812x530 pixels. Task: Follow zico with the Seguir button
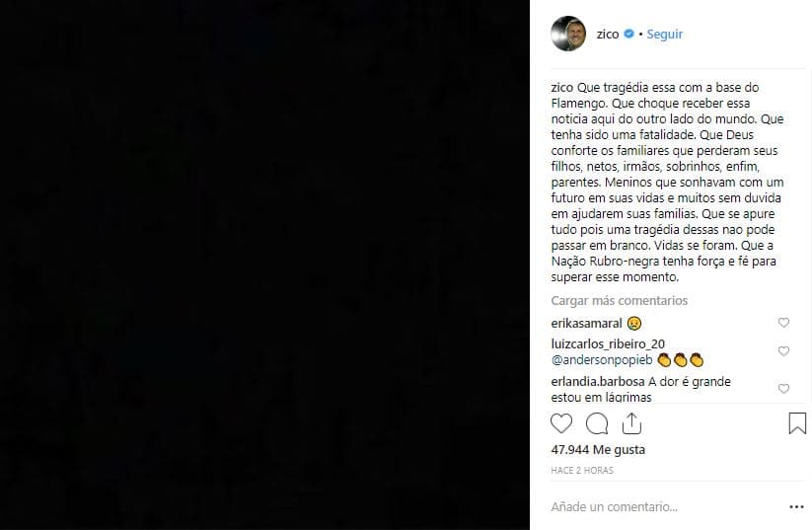664,35
